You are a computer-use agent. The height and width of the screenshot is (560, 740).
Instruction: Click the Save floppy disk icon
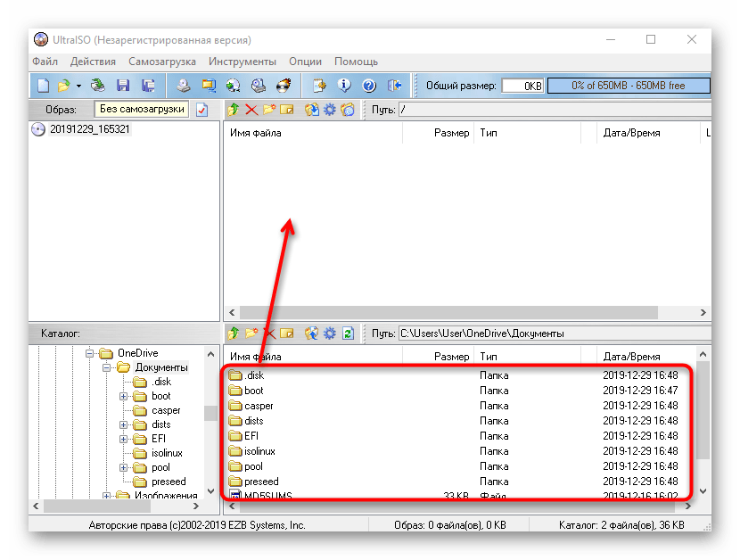[x=123, y=86]
